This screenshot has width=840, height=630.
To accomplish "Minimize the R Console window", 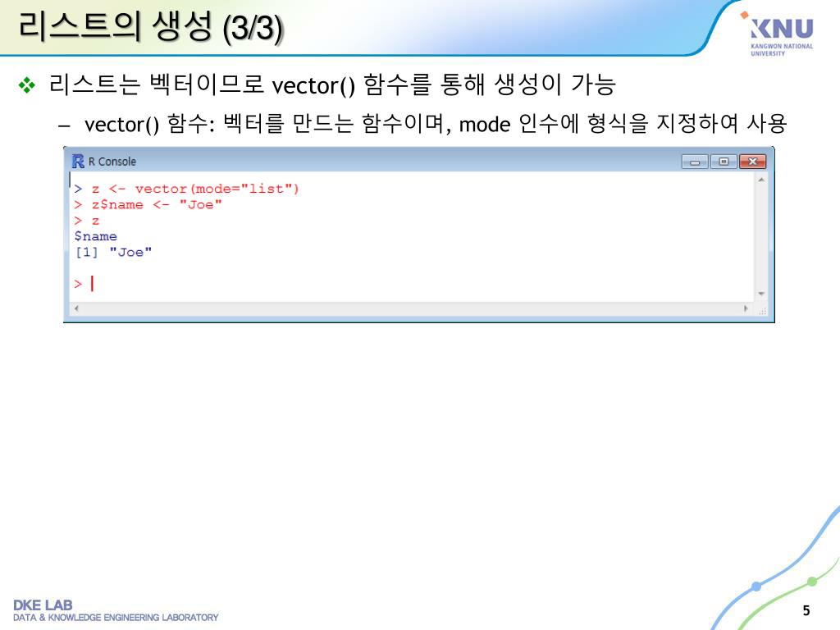I will [695, 162].
